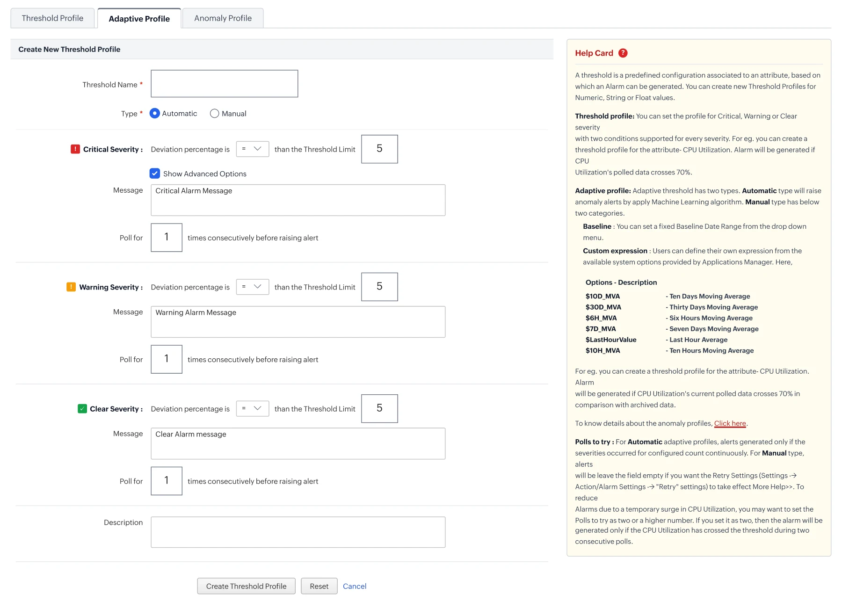Select the Automatic type radio button

154,113
